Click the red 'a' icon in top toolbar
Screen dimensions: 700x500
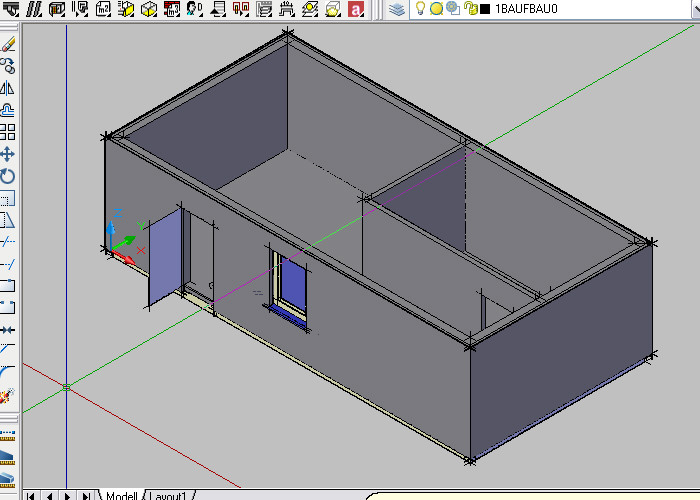(356, 9)
